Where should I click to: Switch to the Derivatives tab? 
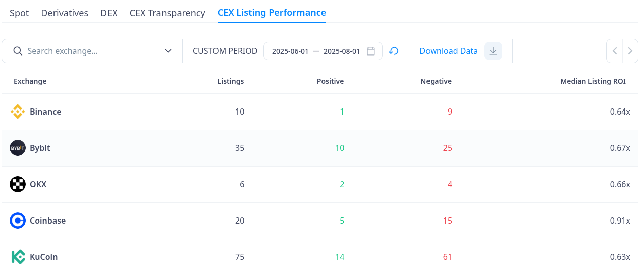(x=65, y=13)
